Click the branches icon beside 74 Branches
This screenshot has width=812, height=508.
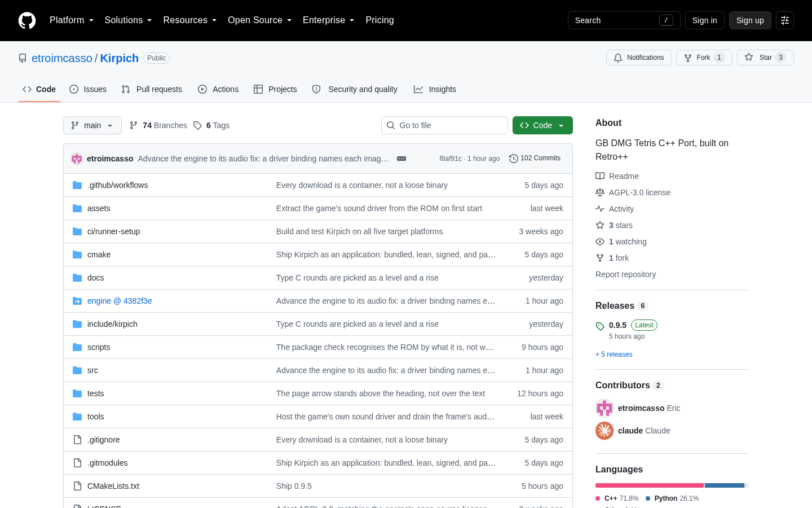click(134, 125)
